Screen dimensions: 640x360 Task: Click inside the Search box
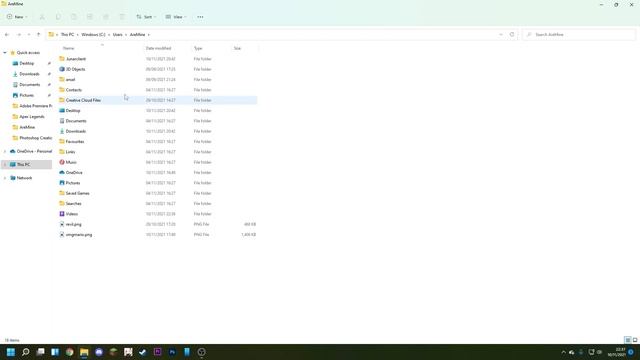(579, 35)
